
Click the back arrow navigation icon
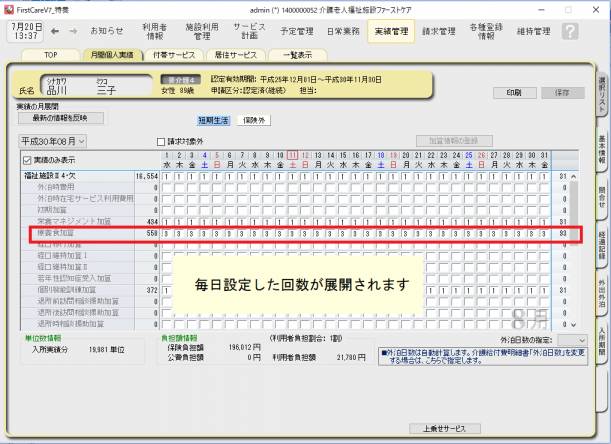click(53, 31)
